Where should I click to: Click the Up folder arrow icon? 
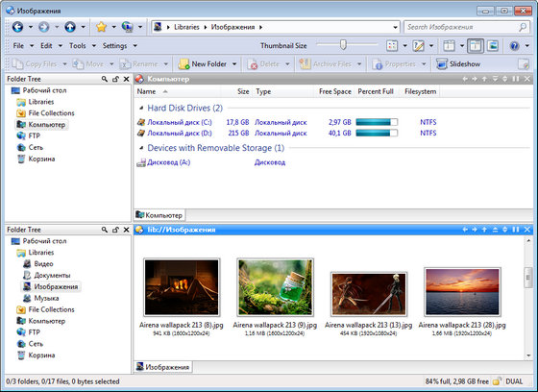point(70,27)
